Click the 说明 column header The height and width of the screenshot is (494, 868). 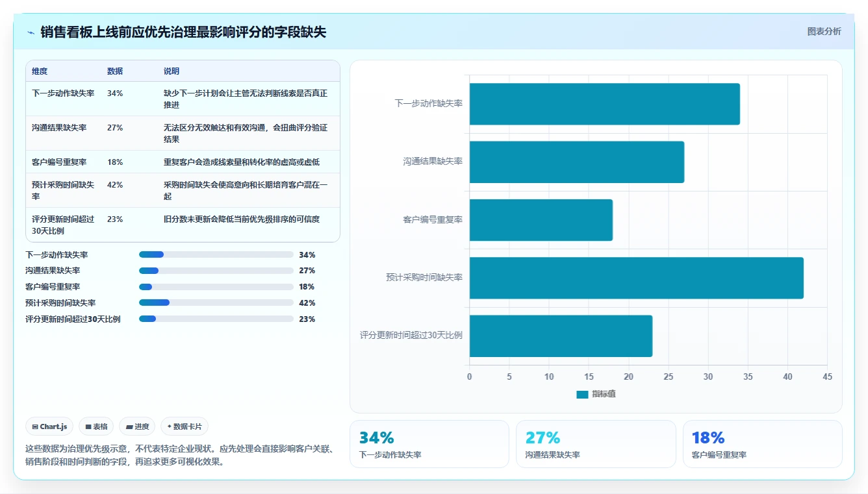[x=172, y=71]
